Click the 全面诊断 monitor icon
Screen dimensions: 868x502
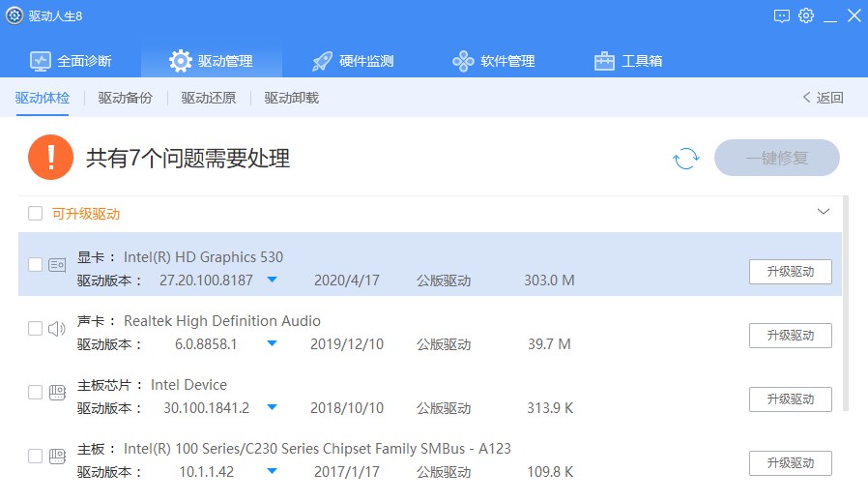click(x=41, y=61)
